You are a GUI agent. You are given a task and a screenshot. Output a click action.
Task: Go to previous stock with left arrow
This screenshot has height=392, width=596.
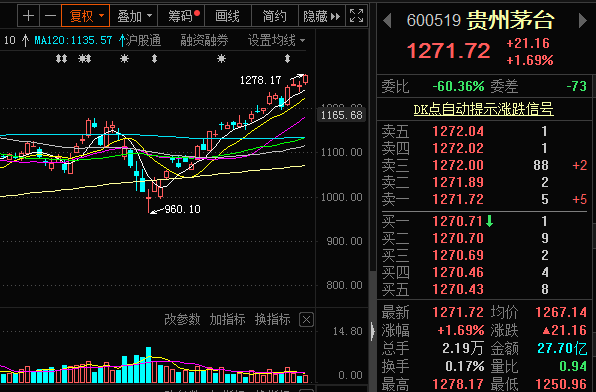click(387, 21)
